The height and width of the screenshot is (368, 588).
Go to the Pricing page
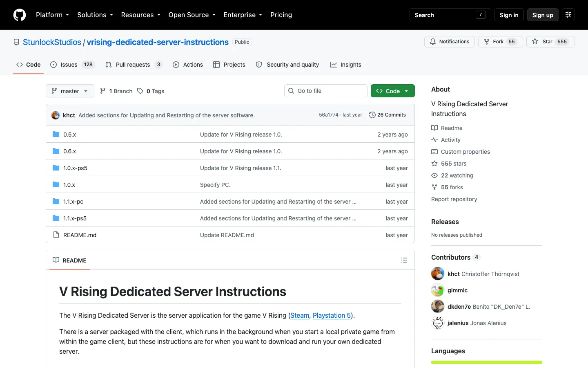click(x=281, y=15)
